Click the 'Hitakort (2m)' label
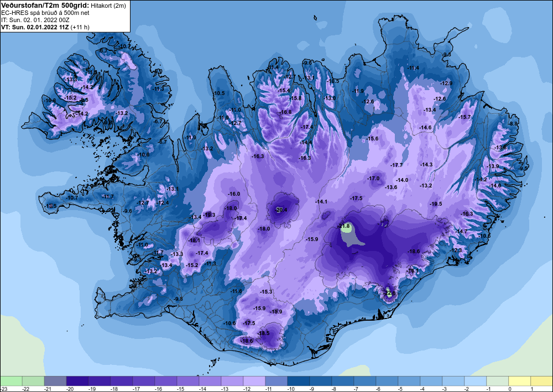553x392 pixels. pyautogui.click(x=109, y=6)
